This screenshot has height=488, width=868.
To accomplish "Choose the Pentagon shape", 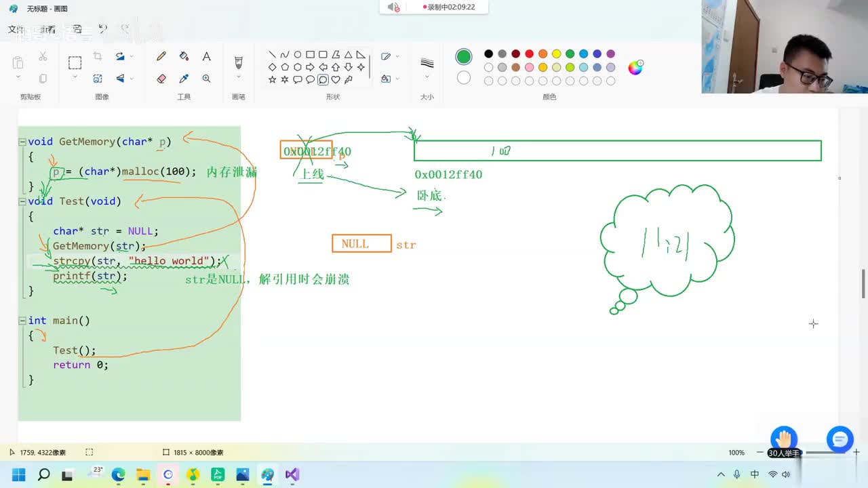I will [285, 67].
